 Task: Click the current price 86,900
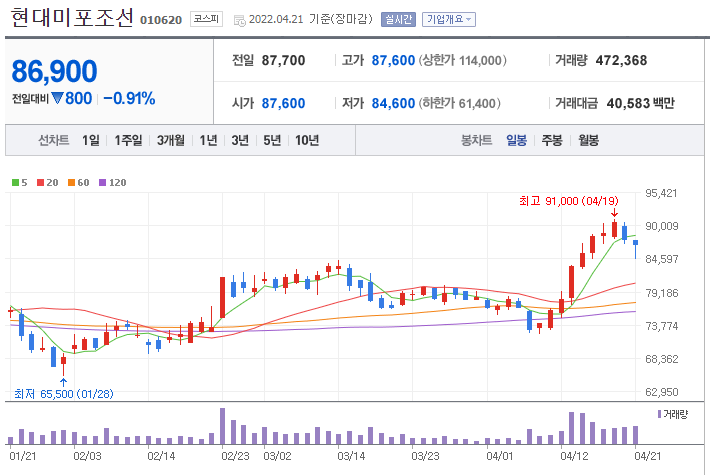tap(54, 72)
